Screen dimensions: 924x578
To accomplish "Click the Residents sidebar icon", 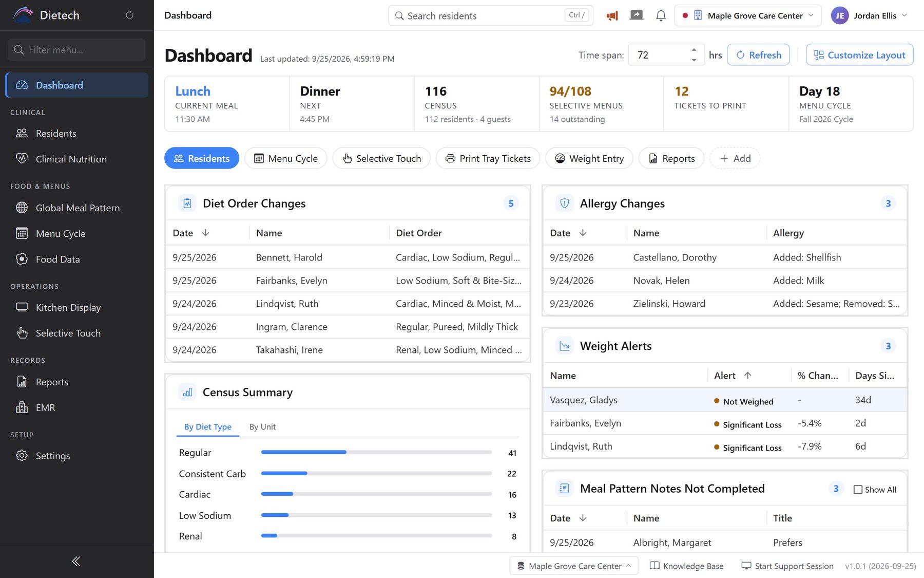I will click(22, 133).
